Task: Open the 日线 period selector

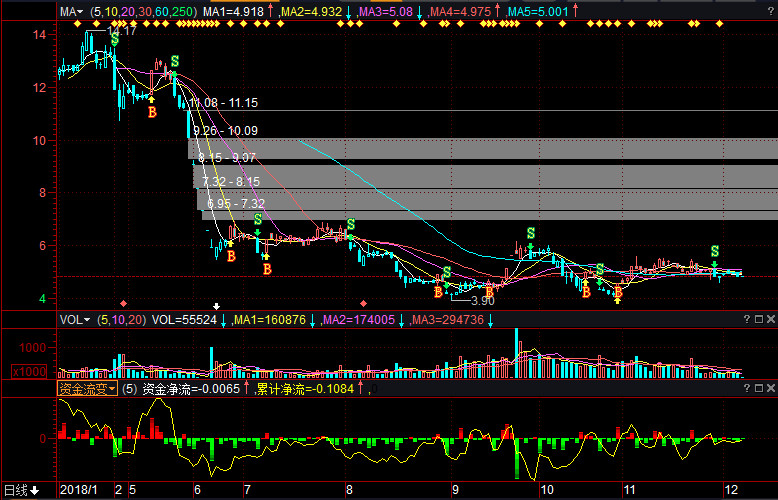Action: point(21,490)
